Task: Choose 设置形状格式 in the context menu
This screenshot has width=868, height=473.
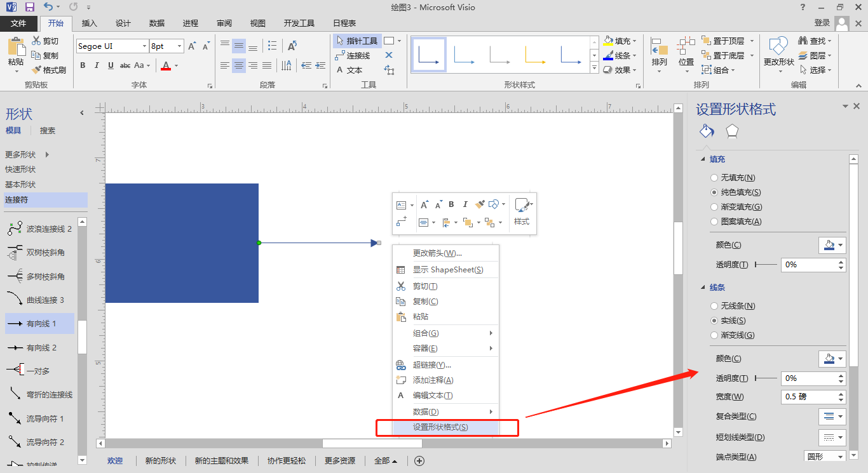Action: 447,427
